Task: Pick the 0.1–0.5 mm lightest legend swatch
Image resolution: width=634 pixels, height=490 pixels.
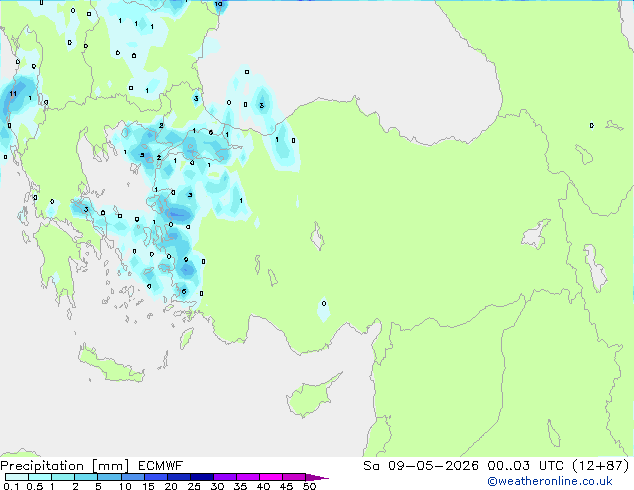Action: tap(17, 477)
